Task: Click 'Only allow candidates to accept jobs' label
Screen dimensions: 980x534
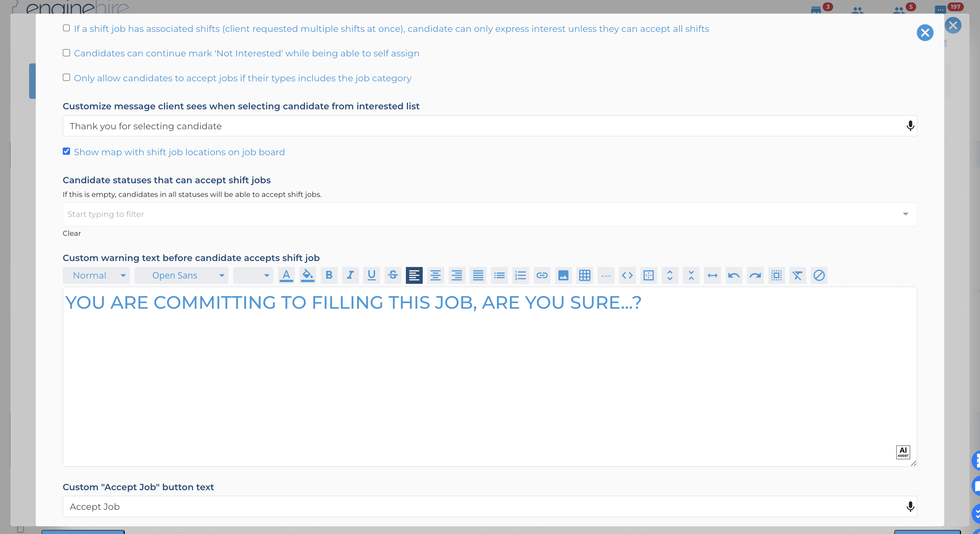Action: coord(243,78)
